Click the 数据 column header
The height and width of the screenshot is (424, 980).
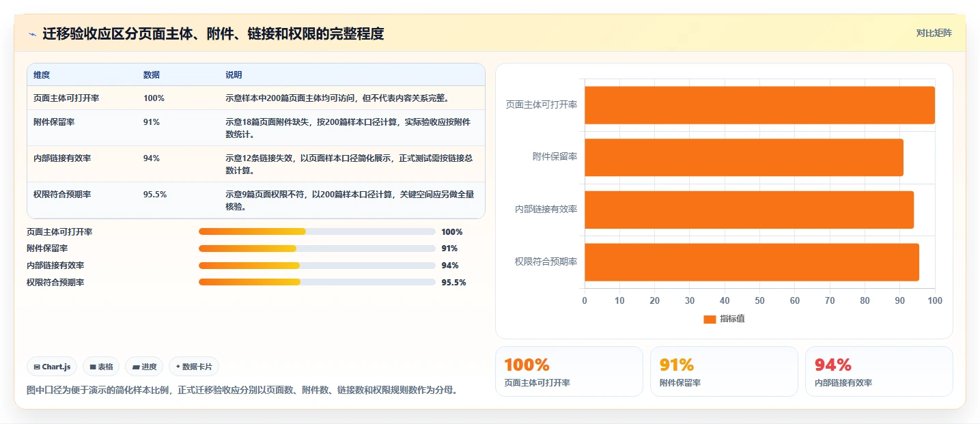[152, 75]
